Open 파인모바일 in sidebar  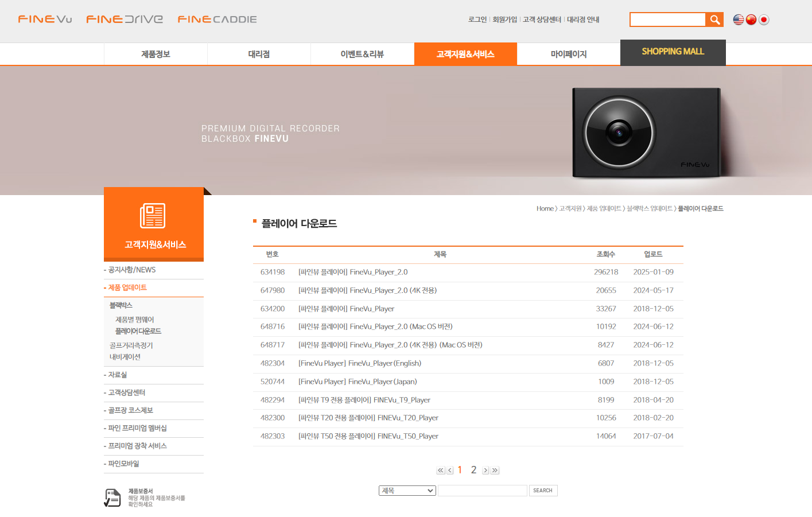[124, 464]
